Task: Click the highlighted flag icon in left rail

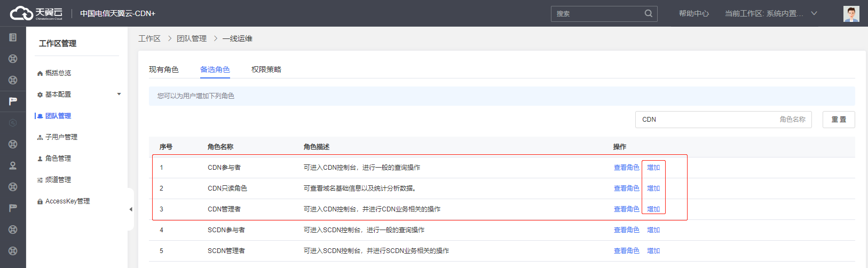Action: point(13,101)
